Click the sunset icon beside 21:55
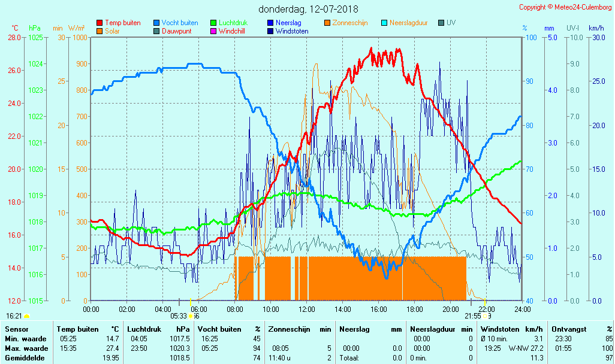615x364 pixels. [x=485, y=316]
